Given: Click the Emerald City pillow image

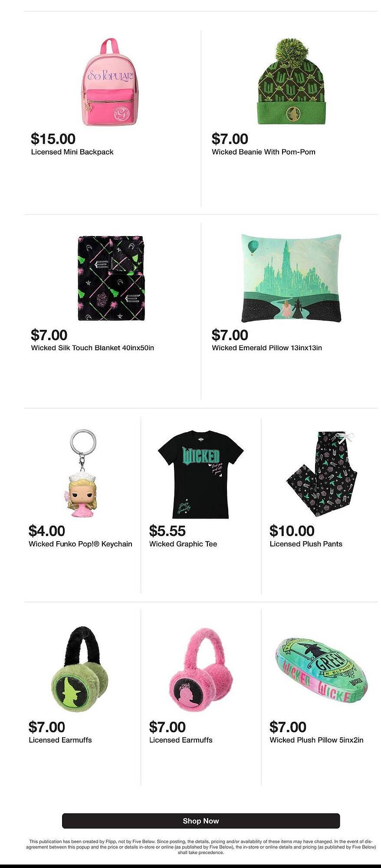Looking at the screenshot, I should (291, 278).
